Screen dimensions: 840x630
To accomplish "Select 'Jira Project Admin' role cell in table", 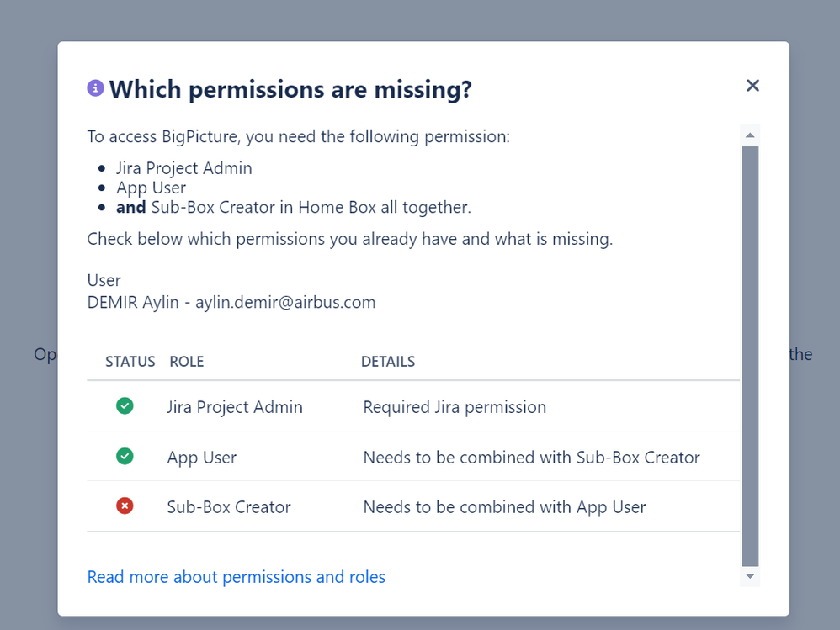I will pos(235,407).
